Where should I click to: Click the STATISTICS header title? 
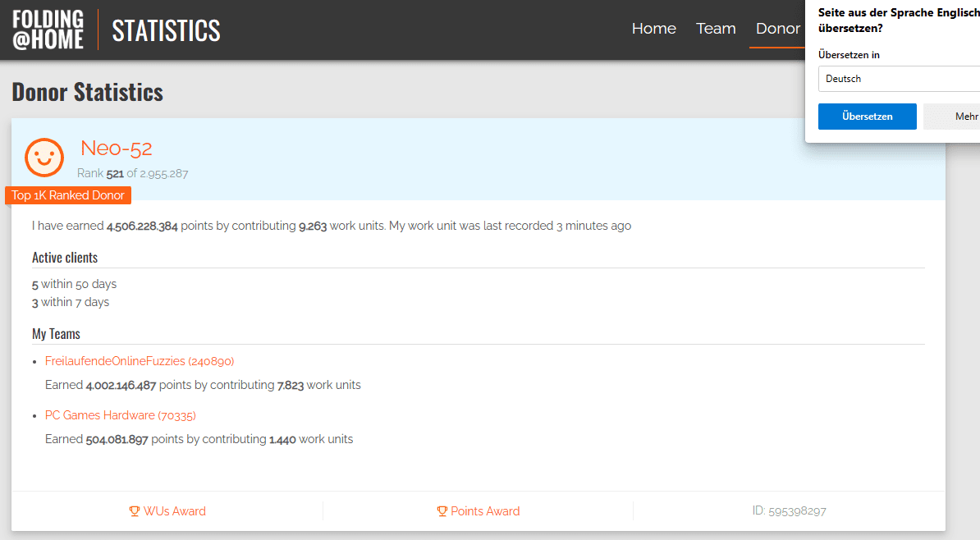167,30
